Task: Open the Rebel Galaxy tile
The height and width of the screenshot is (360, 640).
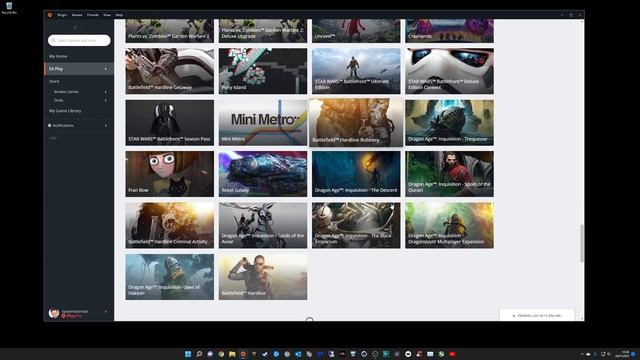Action: point(263,174)
